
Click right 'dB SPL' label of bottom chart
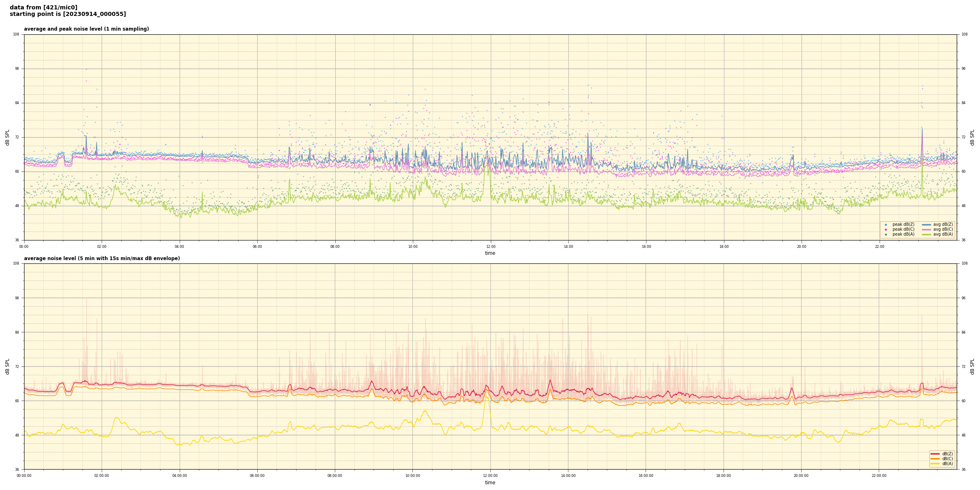coord(972,366)
